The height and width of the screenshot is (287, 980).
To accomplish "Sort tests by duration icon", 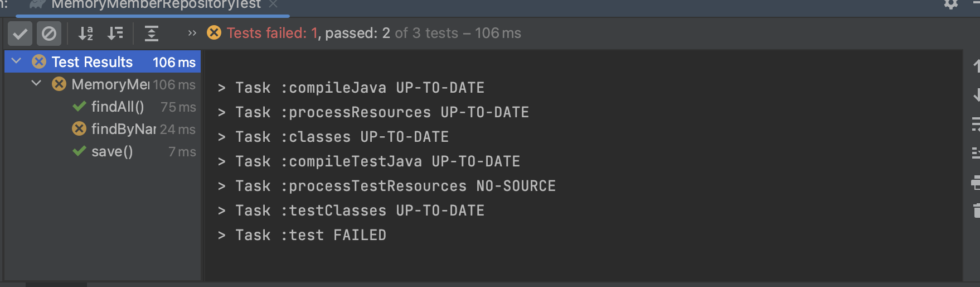I will (115, 34).
